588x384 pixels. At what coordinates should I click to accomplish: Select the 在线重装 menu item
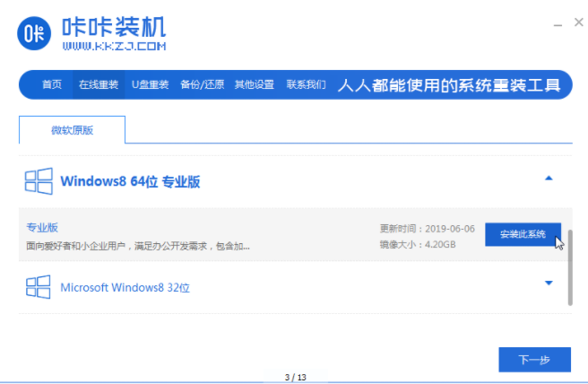tap(99, 84)
